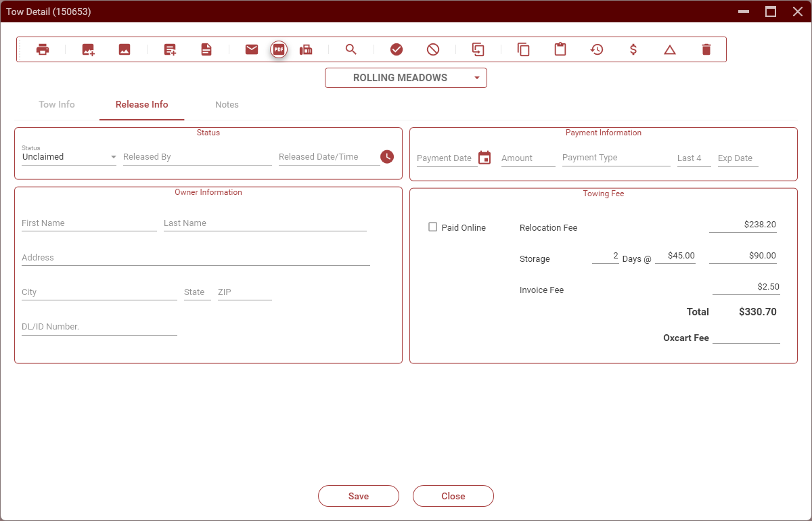Click the Close button
The image size is (812, 521).
click(x=453, y=496)
